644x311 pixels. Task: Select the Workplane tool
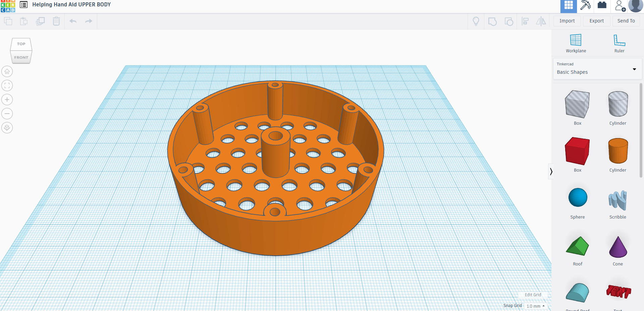(576, 44)
